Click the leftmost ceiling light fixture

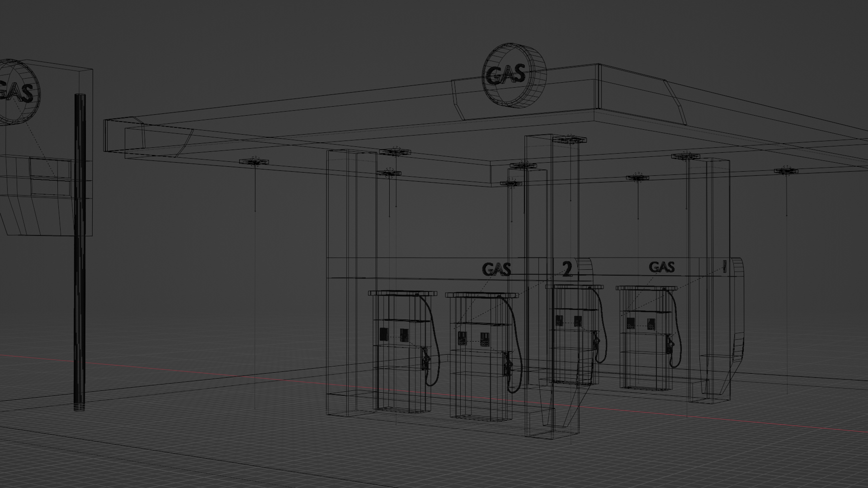[x=255, y=162]
